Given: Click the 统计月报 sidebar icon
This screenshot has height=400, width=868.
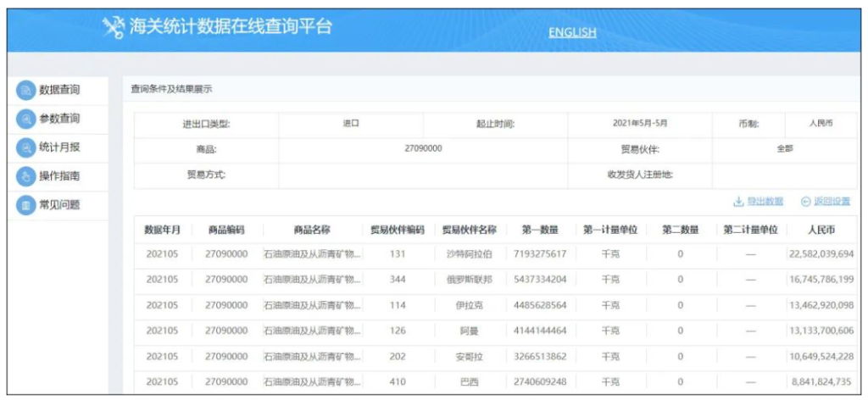Looking at the screenshot, I should click(25, 147).
